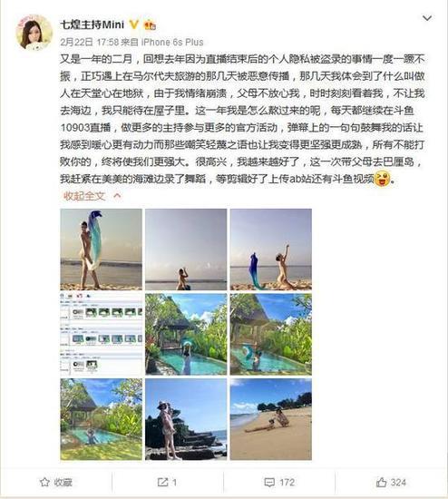Click the membership badge beside the username
This screenshot has width=448, height=499.
tap(150, 24)
